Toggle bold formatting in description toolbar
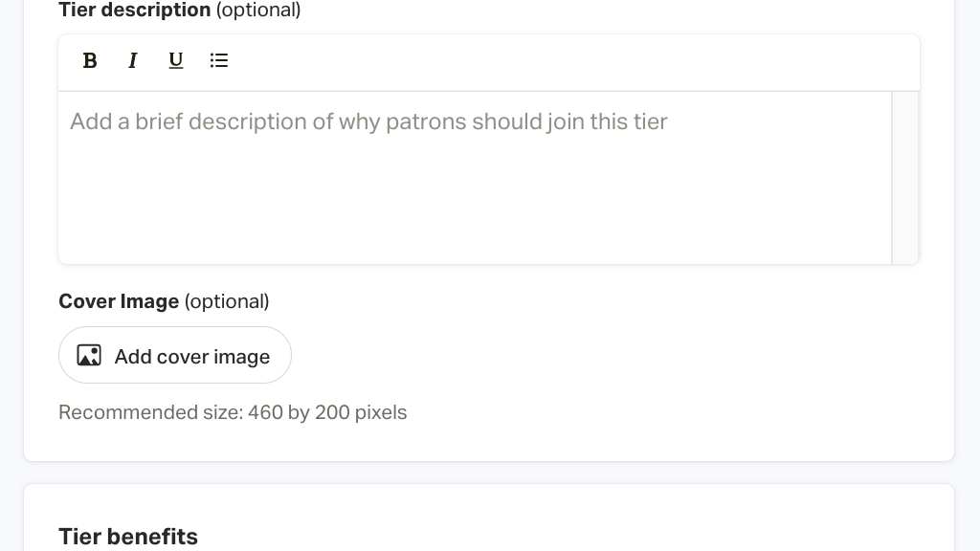Screen dimensions: 980x551 point(90,60)
